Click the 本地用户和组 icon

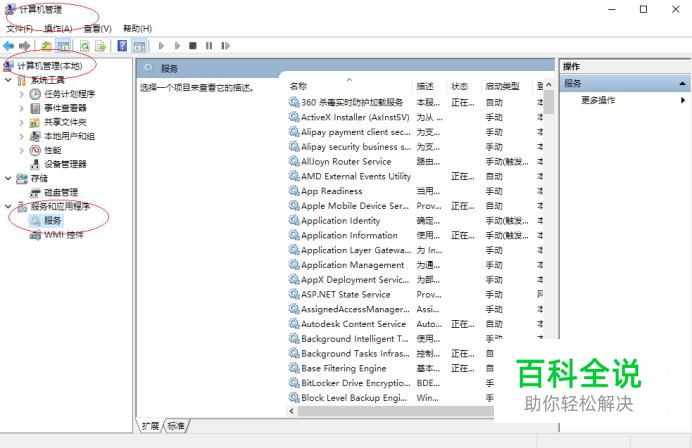[x=35, y=136]
